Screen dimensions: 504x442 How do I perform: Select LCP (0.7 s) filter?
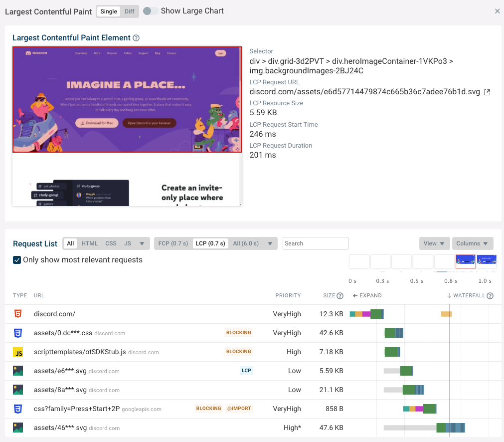[210, 243]
